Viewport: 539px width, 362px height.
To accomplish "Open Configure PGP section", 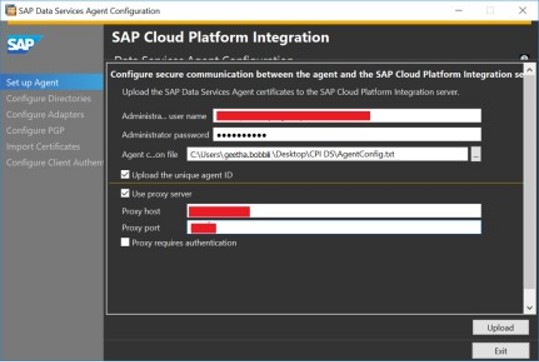I will (x=35, y=131).
